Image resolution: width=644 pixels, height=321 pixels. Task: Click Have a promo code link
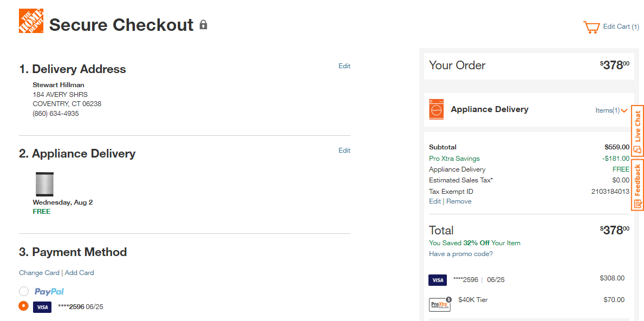click(x=461, y=254)
